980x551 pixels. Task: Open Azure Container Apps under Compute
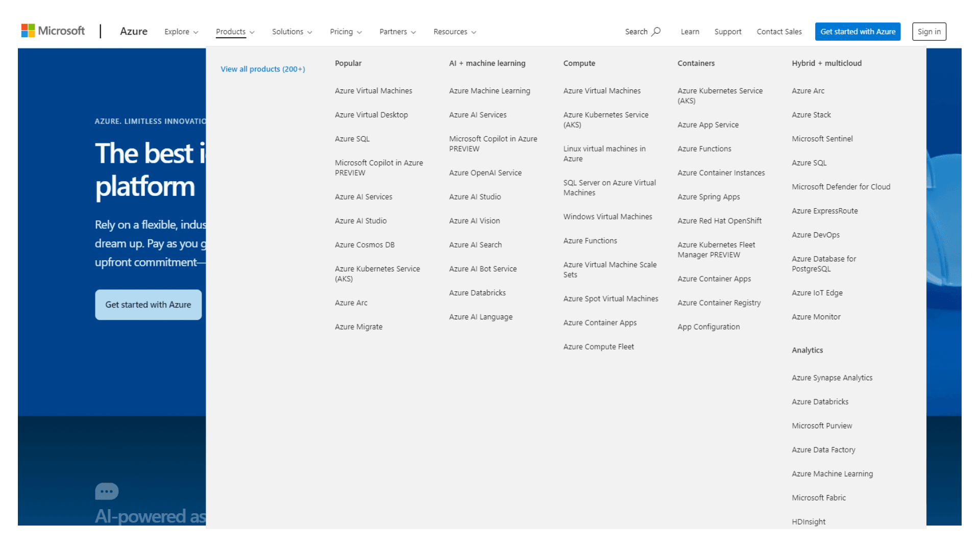(600, 323)
